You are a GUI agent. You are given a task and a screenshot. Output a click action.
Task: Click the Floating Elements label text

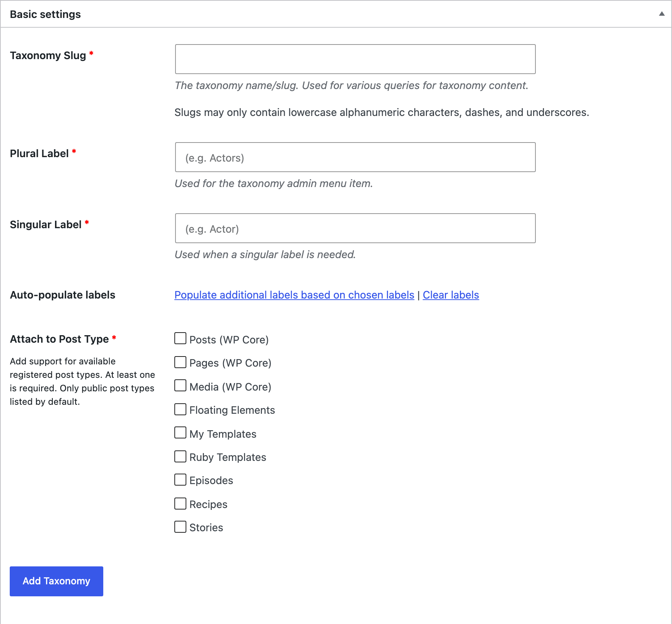[232, 410]
